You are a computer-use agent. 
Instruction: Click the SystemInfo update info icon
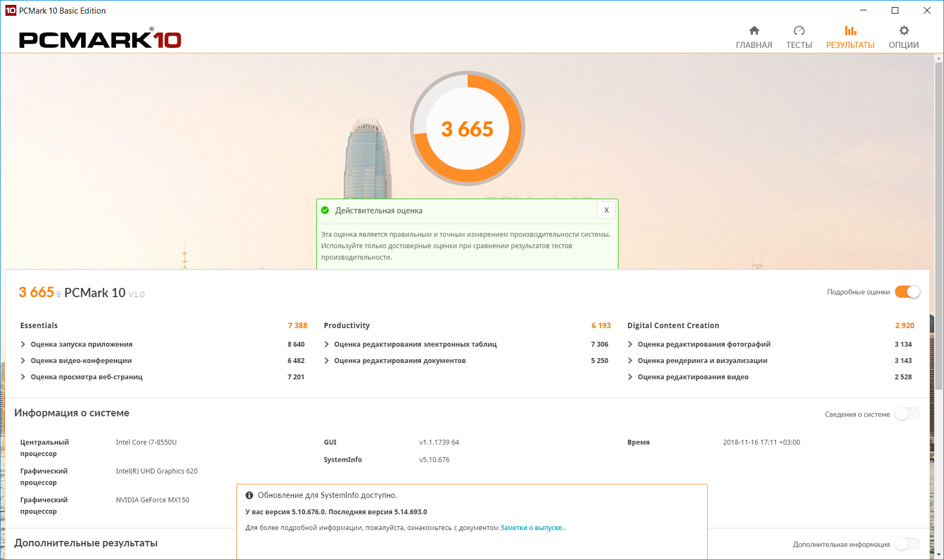tap(249, 495)
